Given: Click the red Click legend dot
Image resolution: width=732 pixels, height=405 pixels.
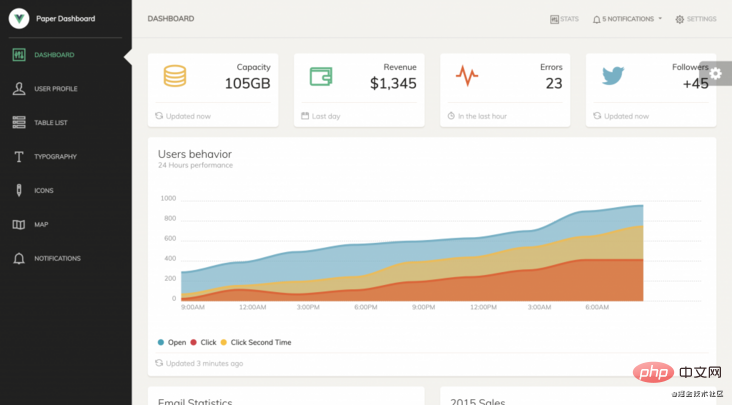Looking at the screenshot, I should (x=193, y=342).
